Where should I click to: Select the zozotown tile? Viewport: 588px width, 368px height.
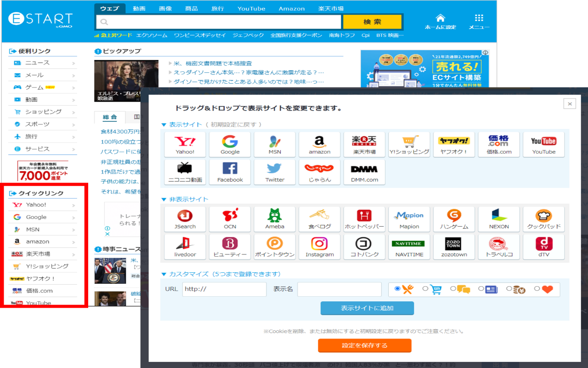click(x=454, y=247)
